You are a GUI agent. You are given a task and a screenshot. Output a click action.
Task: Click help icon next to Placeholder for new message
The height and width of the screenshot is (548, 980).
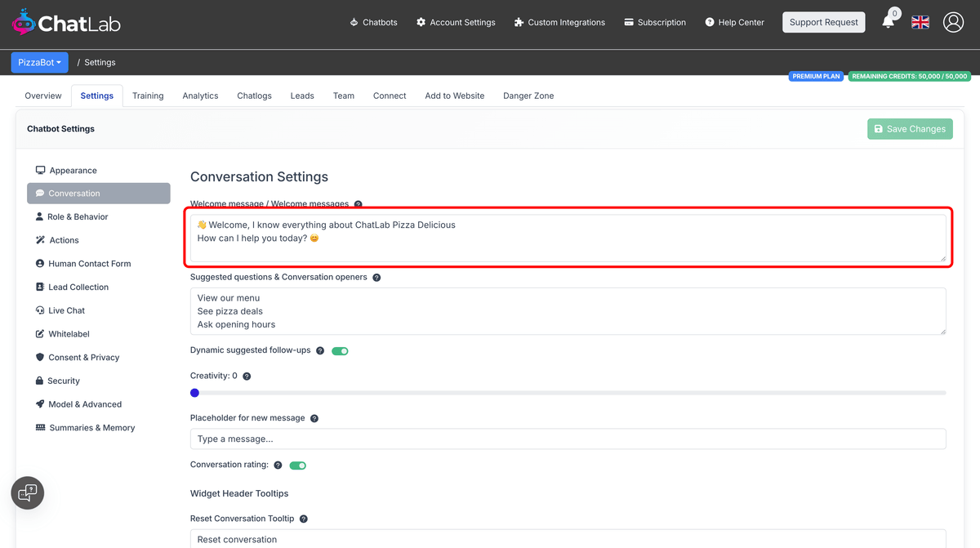point(314,418)
